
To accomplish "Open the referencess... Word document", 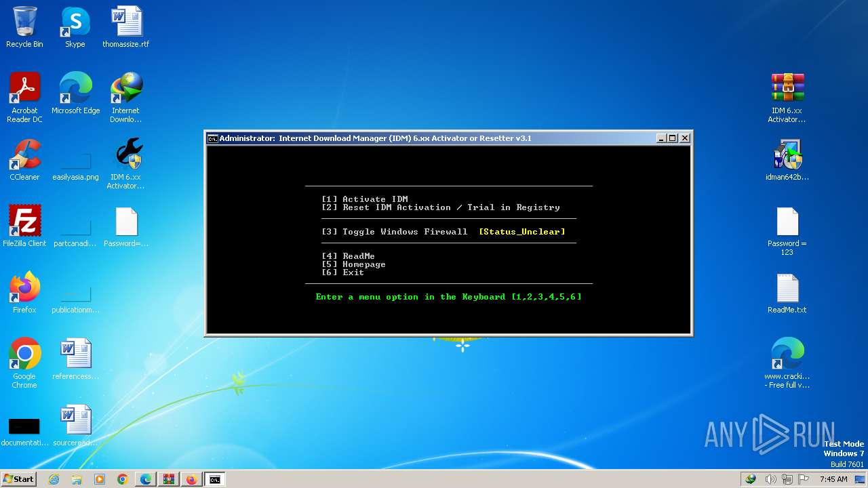I will [75, 359].
